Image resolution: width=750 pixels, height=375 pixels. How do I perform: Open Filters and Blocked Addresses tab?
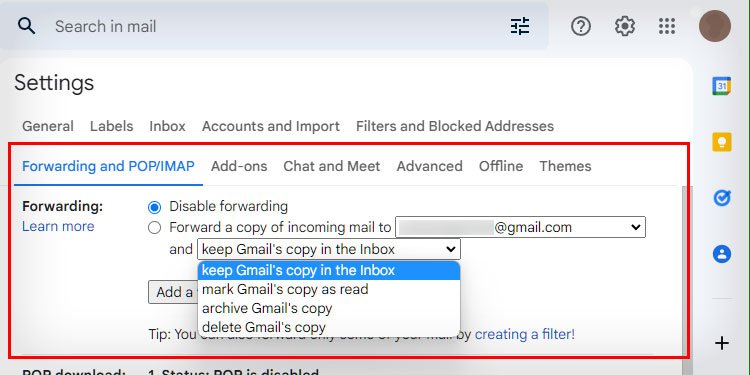455,126
